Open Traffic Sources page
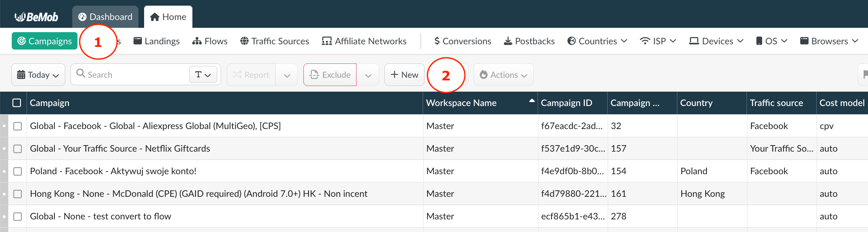Screen dimensions: 868x232 pos(275,41)
